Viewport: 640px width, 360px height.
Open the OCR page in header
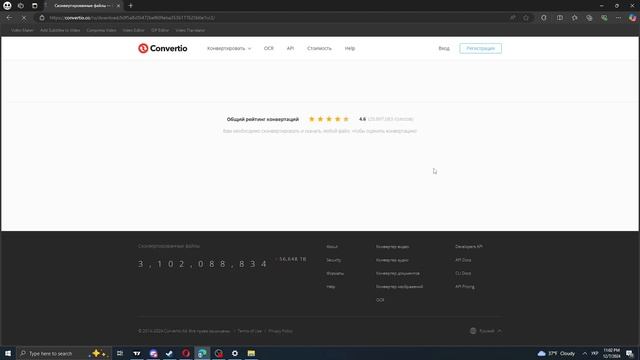tap(269, 48)
